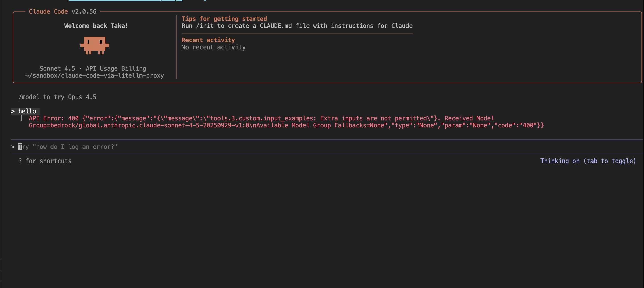
Task: Click the "Tips for getting started" heading
Action: 224,19
